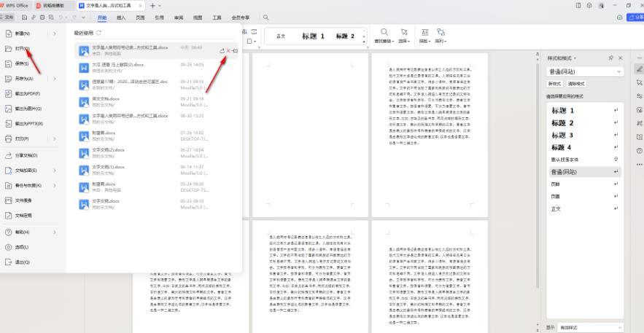The height and width of the screenshot is (333, 644).
Task: Expand the 备份与恢复(K) submenu arrow
Action: pos(55,185)
